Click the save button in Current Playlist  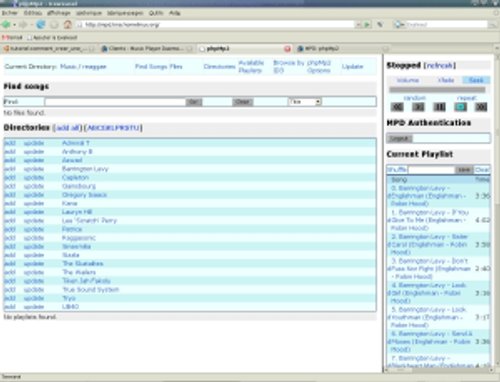pyautogui.click(x=464, y=170)
